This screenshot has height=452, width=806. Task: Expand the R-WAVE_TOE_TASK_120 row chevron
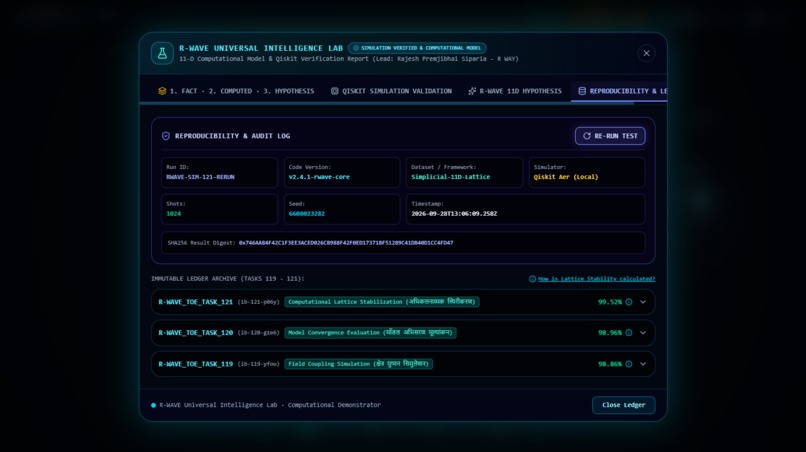643,333
